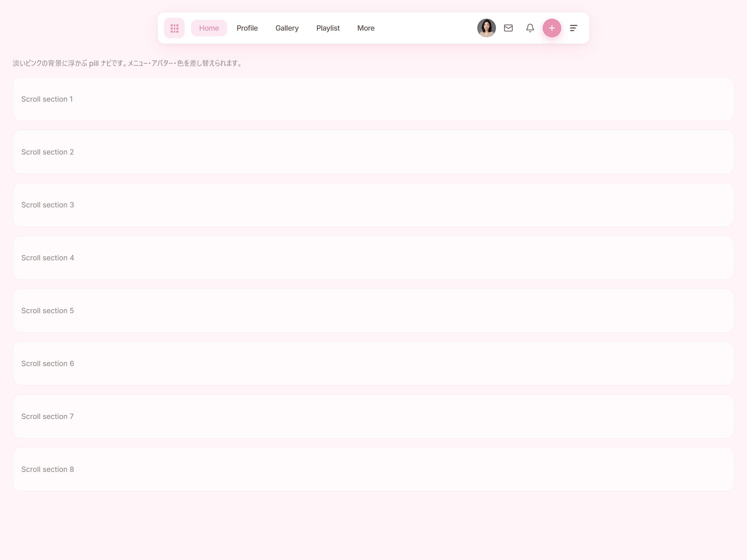Go to the Profile tab
Image resolution: width=747 pixels, height=560 pixels.
(247, 28)
